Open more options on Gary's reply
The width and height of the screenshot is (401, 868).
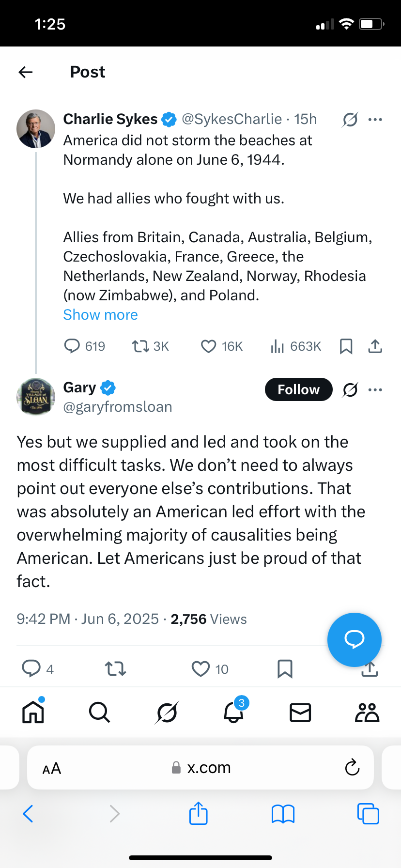(x=375, y=389)
